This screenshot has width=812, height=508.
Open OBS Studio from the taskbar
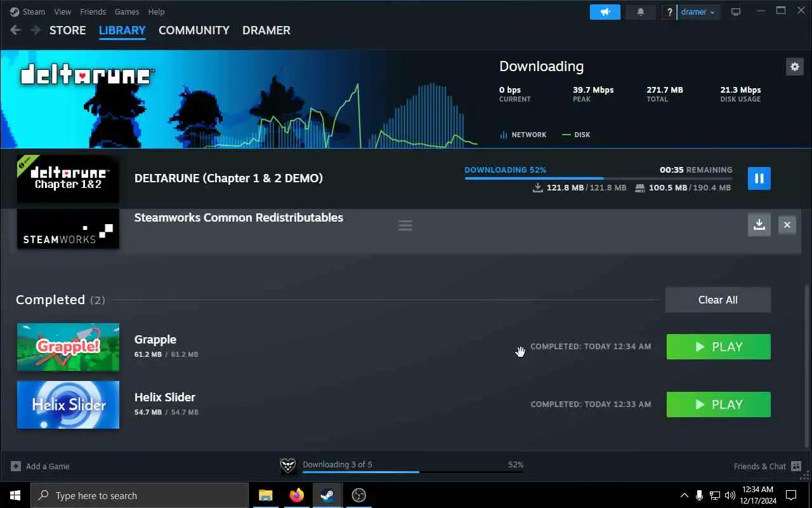[x=358, y=495]
